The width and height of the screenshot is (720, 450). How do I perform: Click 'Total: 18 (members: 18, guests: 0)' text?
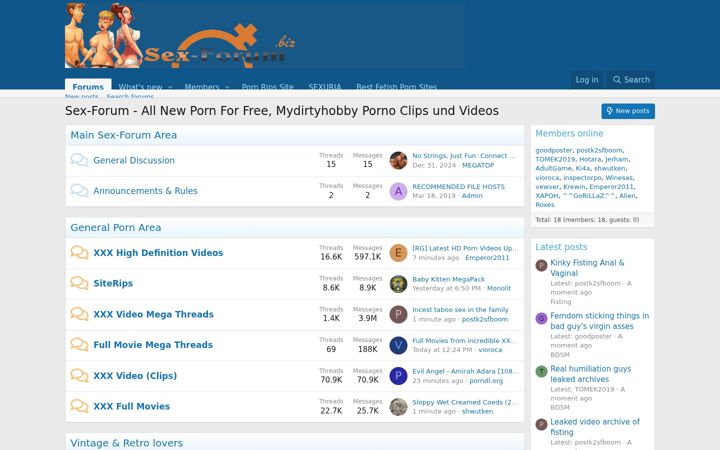point(587,219)
